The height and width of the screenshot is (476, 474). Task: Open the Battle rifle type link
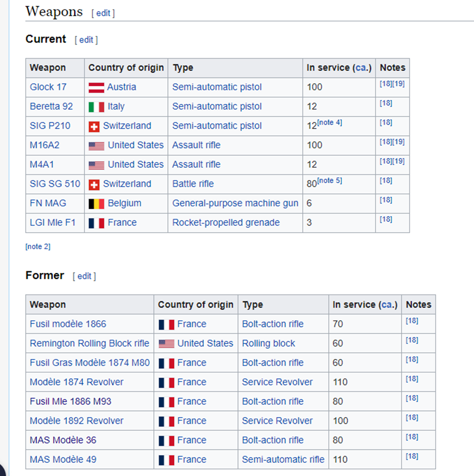pyautogui.click(x=193, y=184)
